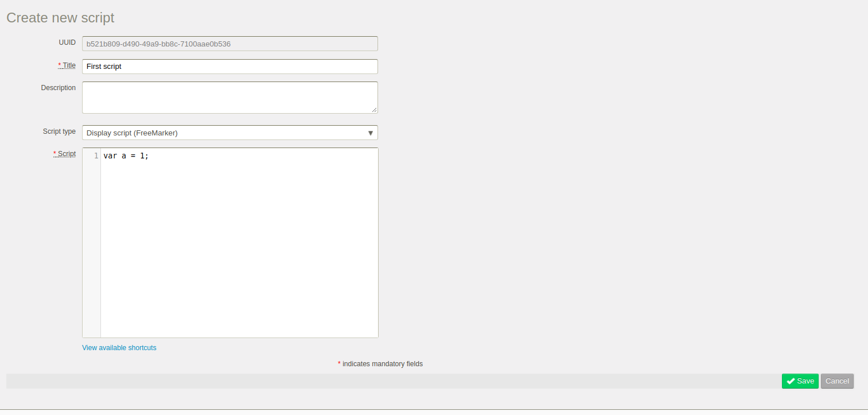The image size is (868, 415).
Task: Click the Title field label
Action: 67,65
